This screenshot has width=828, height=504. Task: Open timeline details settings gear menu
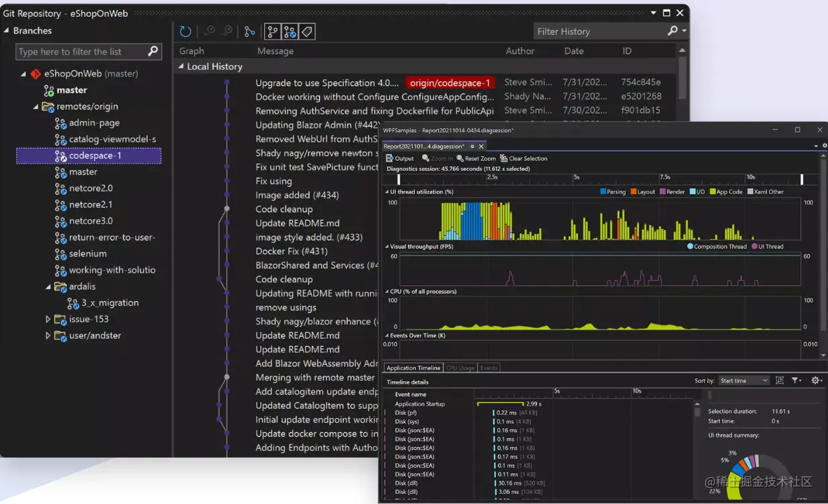817,380
